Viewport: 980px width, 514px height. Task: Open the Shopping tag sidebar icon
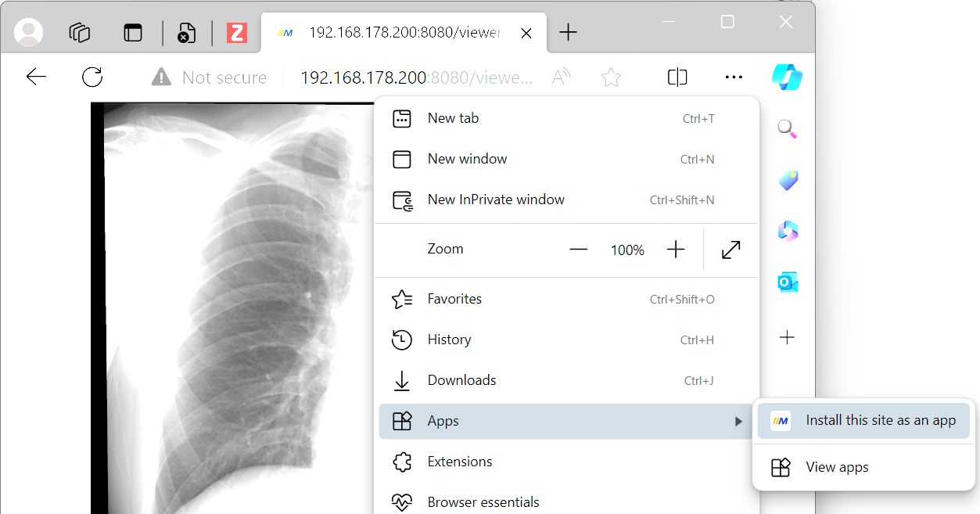[787, 181]
